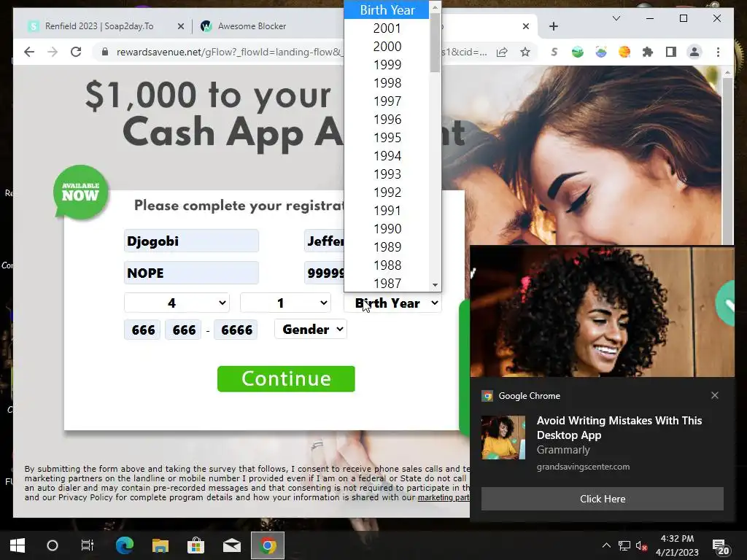
Task: Open the S extension icon in toolbar
Action: click(x=554, y=52)
